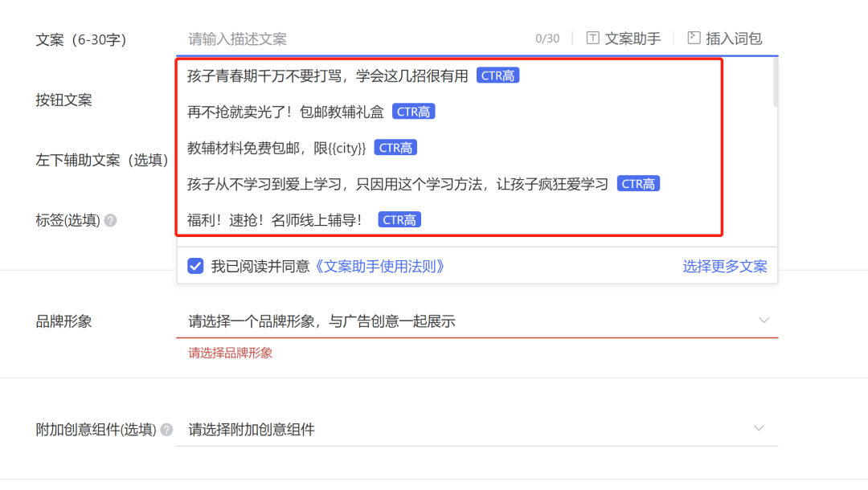Click help icon next to 标签(选填)
The width and height of the screenshot is (868, 490).
[x=110, y=220]
